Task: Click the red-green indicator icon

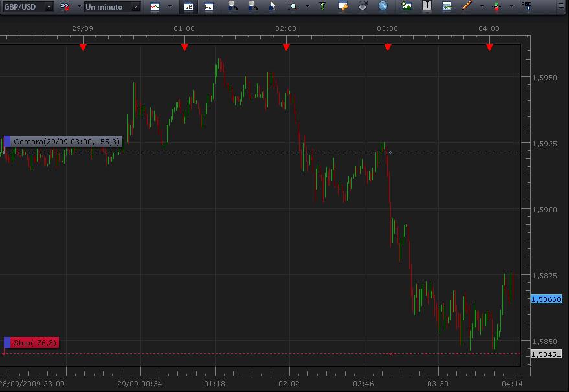Action: click(x=496, y=6)
